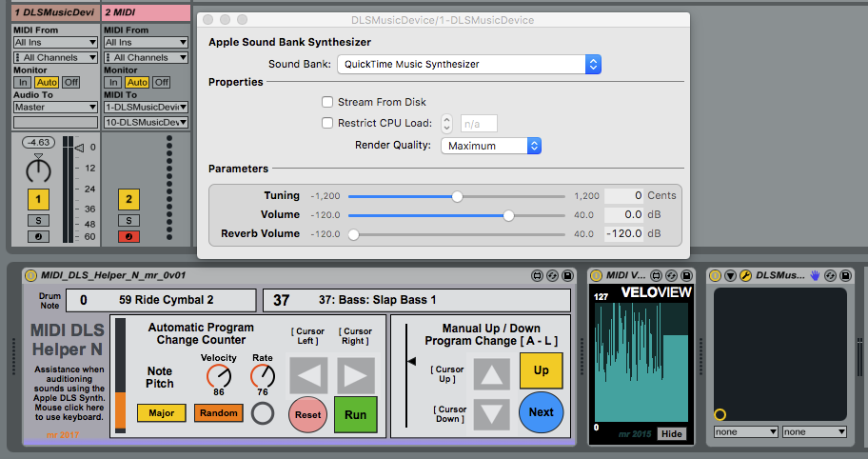
Task: Open the Audio To Master dropdown
Action: click(54, 108)
